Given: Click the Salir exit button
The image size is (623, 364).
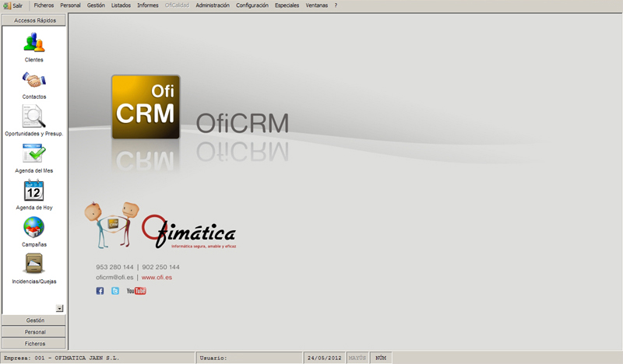Looking at the screenshot, I should coord(13,5).
